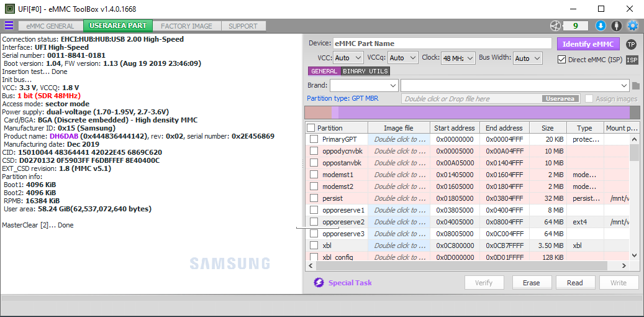This screenshot has height=317, width=644.
Task: Select the BINARY UTILS sub-tab
Action: [x=365, y=71]
